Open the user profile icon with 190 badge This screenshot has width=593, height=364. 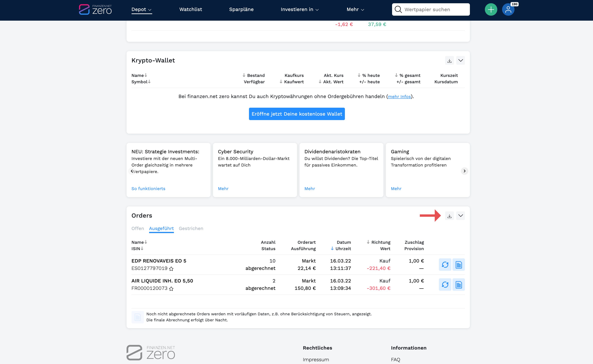click(x=508, y=10)
